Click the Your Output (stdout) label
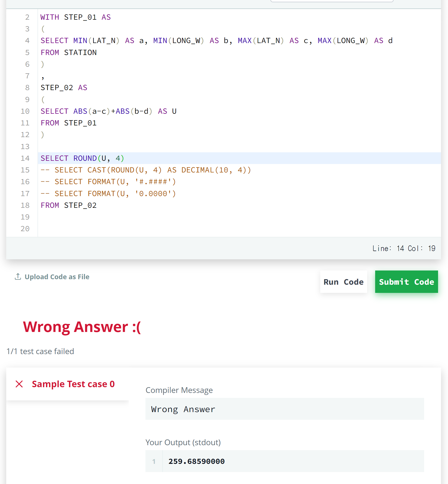448x484 pixels. point(183,442)
